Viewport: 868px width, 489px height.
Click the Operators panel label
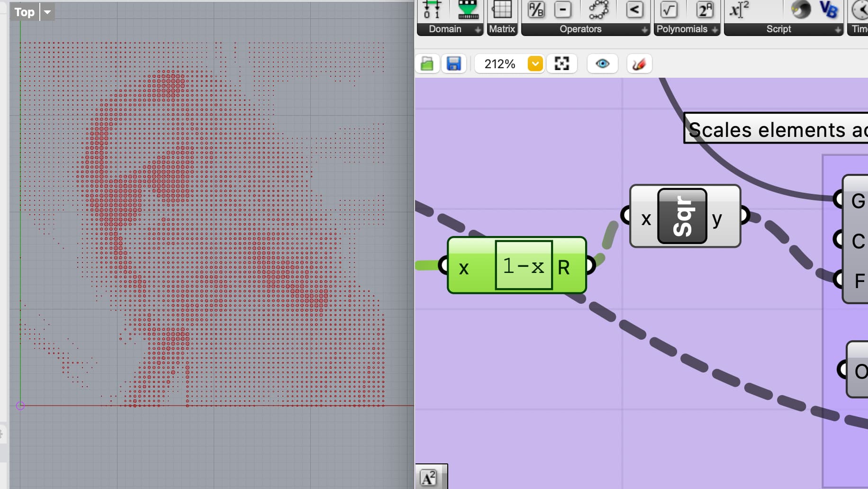[580, 29]
